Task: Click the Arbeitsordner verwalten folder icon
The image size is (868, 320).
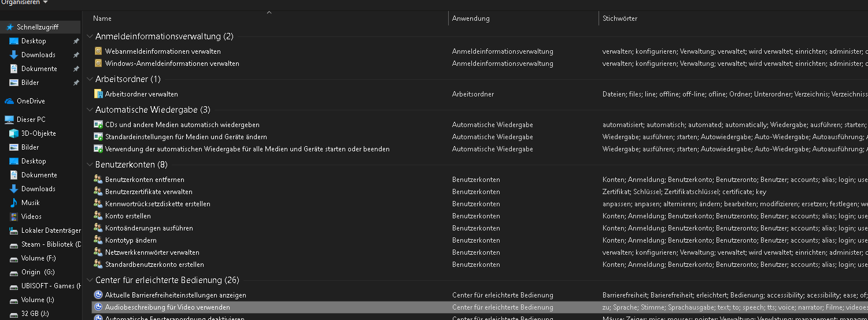Action: coord(98,94)
